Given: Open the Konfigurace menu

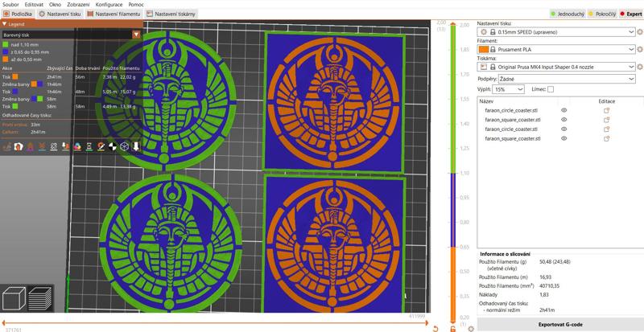Looking at the screenshot, I should (109, 5).
